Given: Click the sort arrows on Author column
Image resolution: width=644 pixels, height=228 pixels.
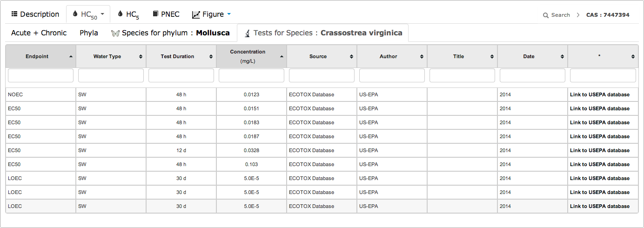Looking at the screenshot, I should coord(422,56).
